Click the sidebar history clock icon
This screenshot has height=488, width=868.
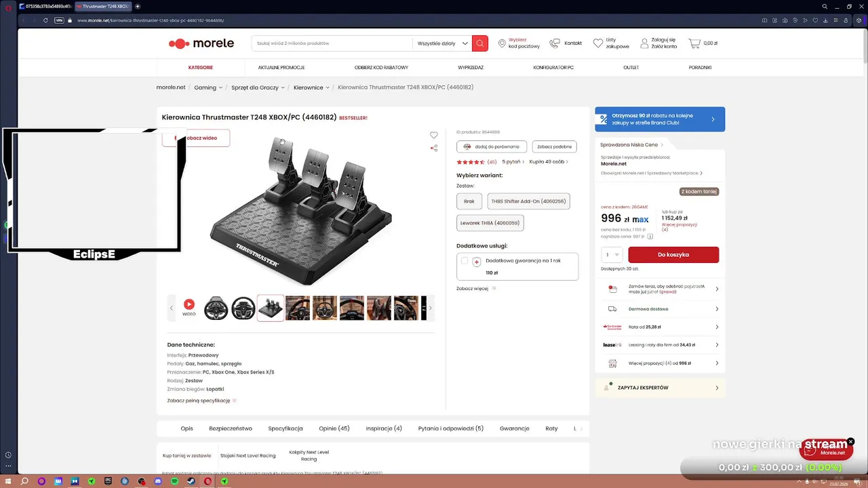[x=8, y=455]
